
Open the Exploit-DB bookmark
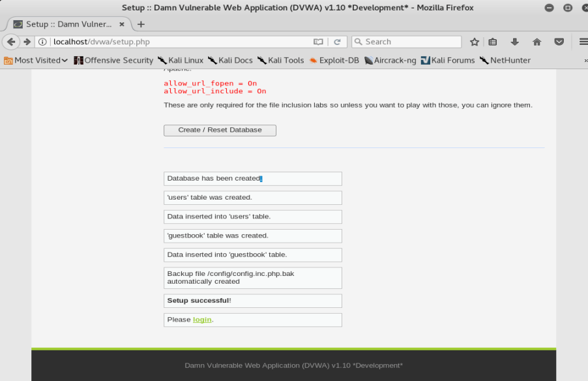tap(334, 61)
